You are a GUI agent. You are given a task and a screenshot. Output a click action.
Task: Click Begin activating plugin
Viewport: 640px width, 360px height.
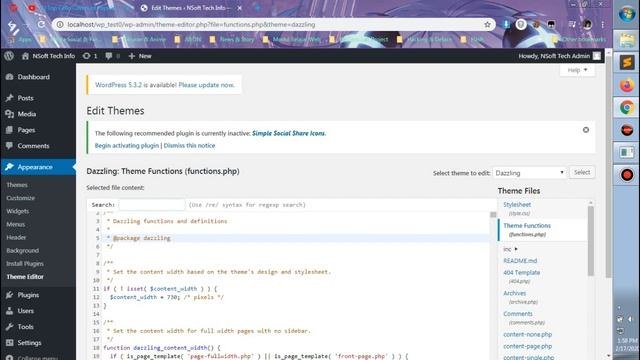point(127,145)
